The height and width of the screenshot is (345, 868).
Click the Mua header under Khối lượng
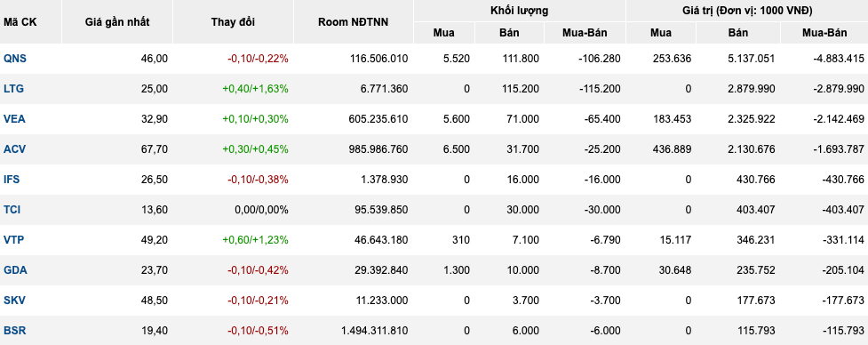click(443, 33)
